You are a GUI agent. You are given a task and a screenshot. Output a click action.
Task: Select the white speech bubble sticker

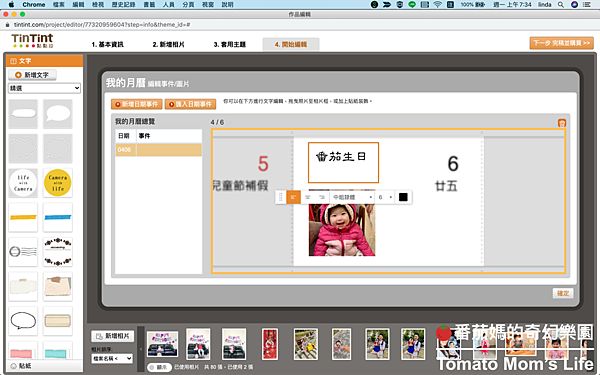(x=58, y=114)
